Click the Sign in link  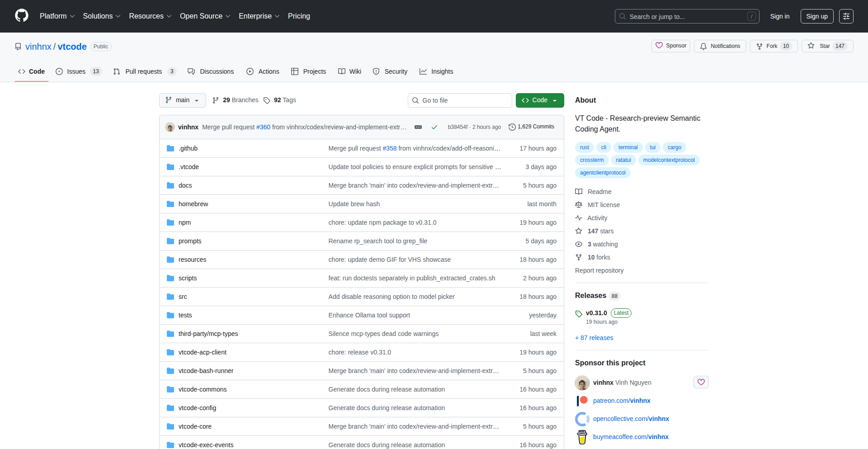pyautogui.click(x=780, y=16)
